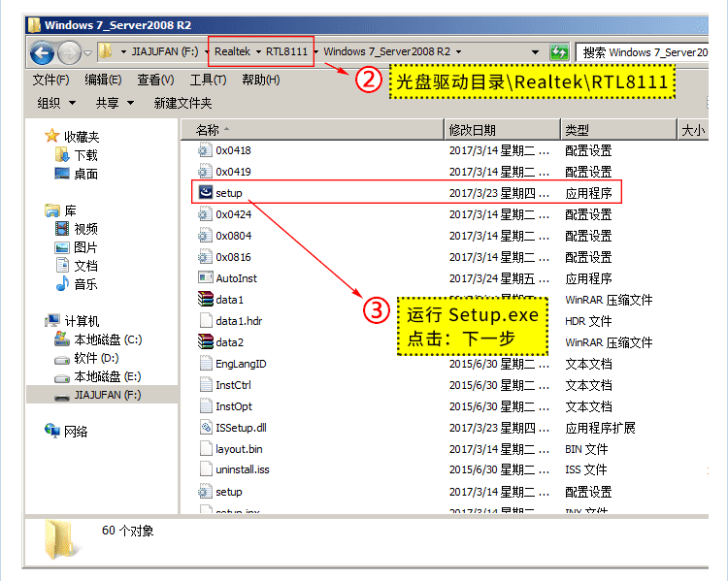This screenshot has width=728, height=581.
Task: Expand dropdown arrow after Windows 7_Server2008 R2 breadcrumb
Action: [459, 51]
